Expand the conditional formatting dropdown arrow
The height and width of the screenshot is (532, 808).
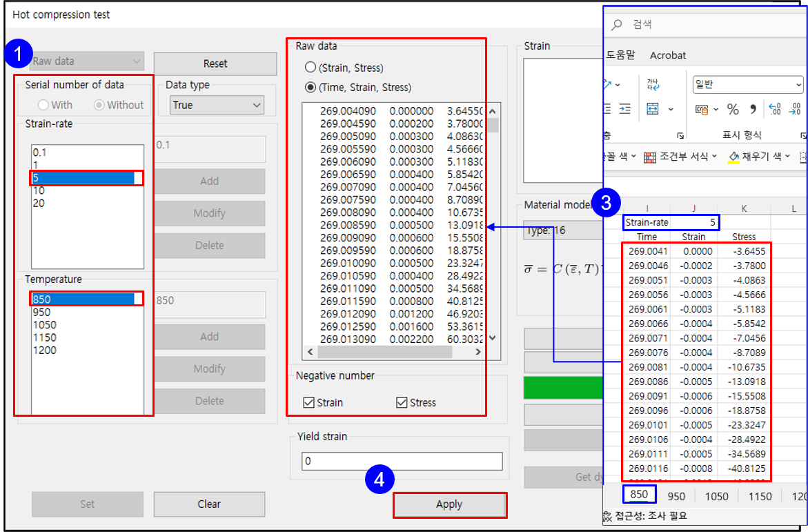(x=714, y=156)
